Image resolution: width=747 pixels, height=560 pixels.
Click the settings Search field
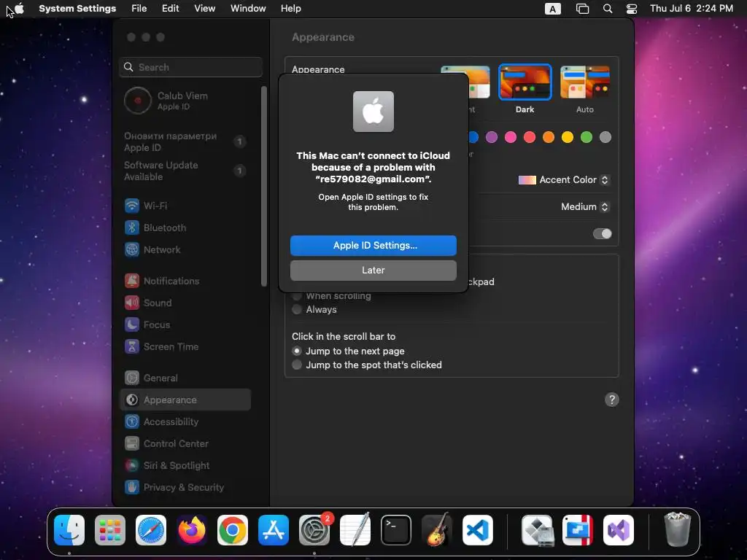190,67
